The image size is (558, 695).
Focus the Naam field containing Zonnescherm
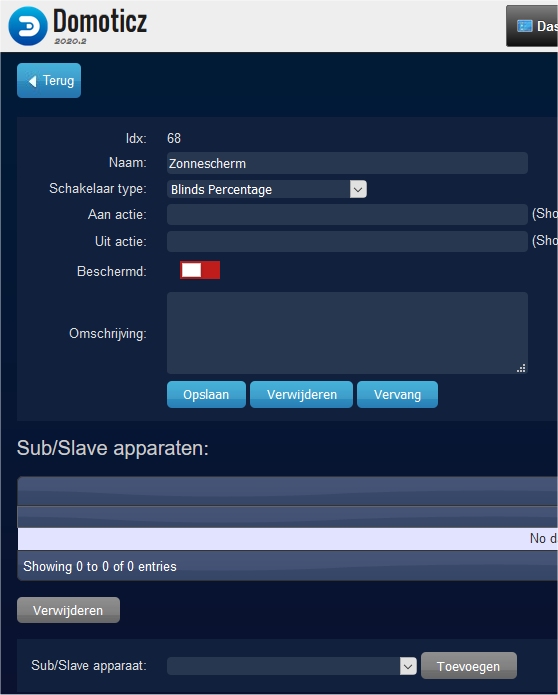coord(347,163)
